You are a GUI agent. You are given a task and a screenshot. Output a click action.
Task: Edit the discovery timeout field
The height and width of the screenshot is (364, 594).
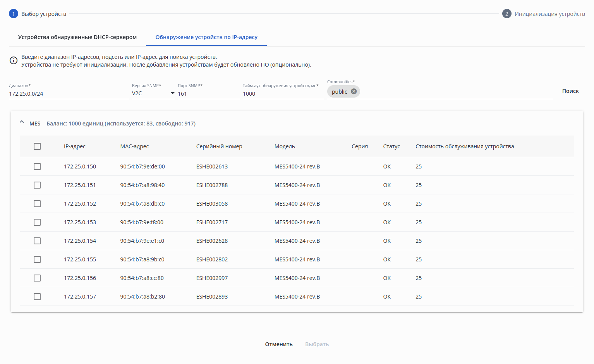[283, 94]
